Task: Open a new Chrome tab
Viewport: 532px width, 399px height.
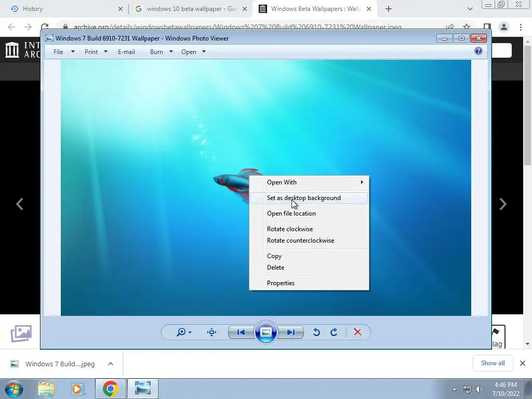Action: pyautogui.click(x=389, y=9)
